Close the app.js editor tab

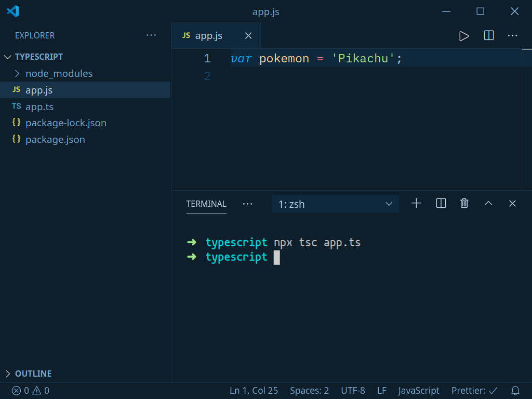(248, 35)
